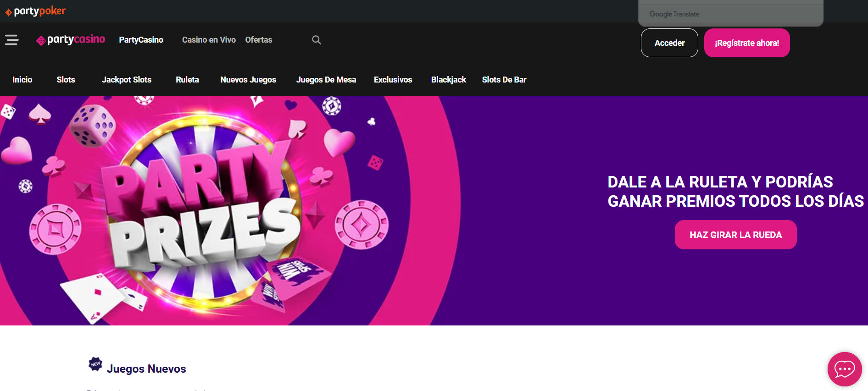This screenshot has height=391, width=868.
Task: Open the hamburger navigation menu
Action: [12, 40]
